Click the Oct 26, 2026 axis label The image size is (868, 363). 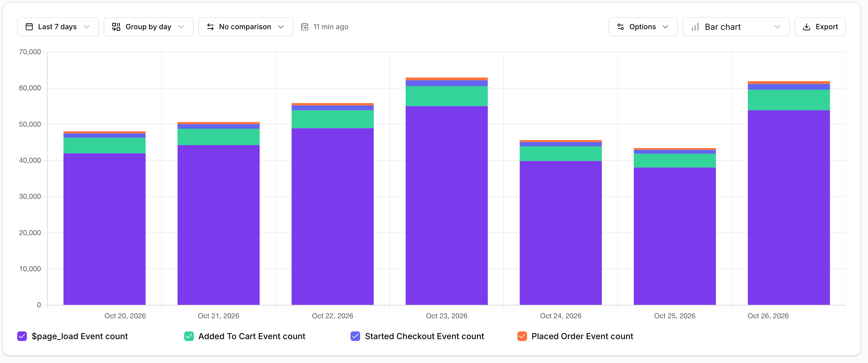click(768, 316)
